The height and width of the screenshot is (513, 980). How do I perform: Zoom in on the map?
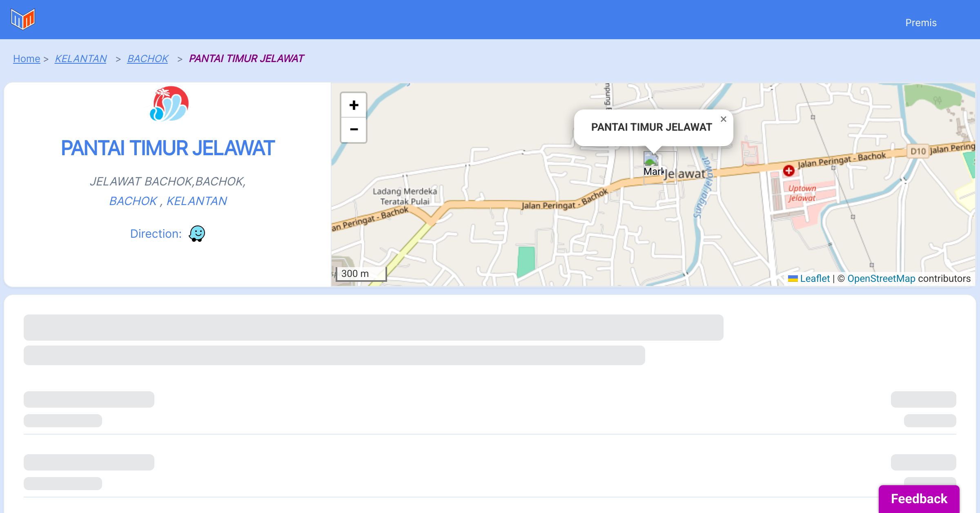pyautogui.click(x=354, y=105)
